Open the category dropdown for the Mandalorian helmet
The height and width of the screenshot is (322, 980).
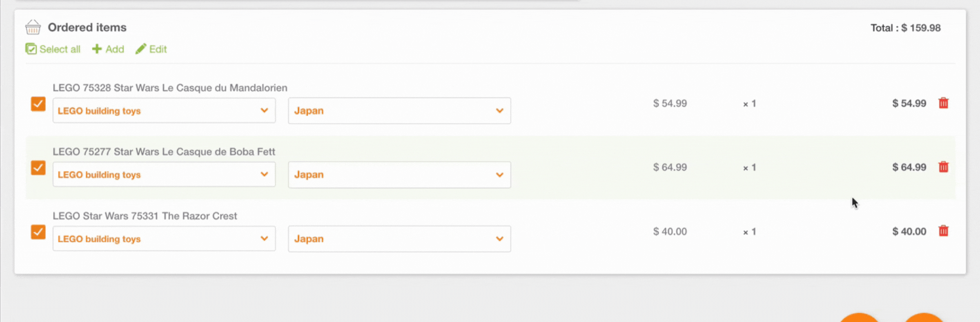163,110
